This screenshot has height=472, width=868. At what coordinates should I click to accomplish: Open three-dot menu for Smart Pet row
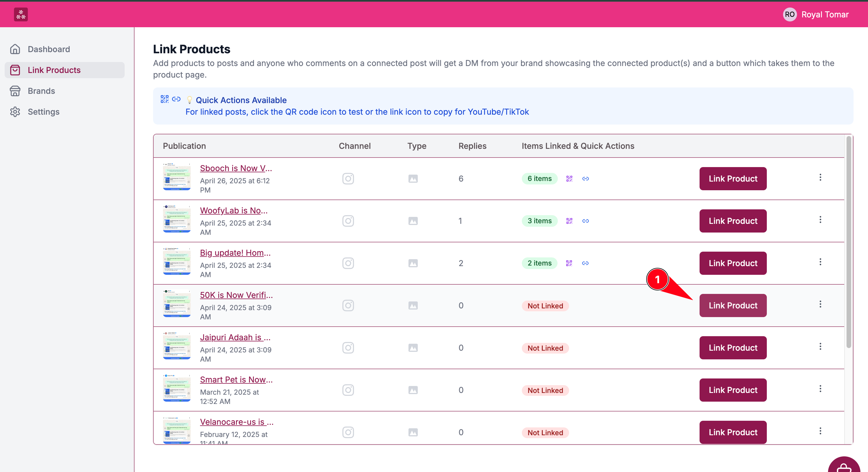820,389
